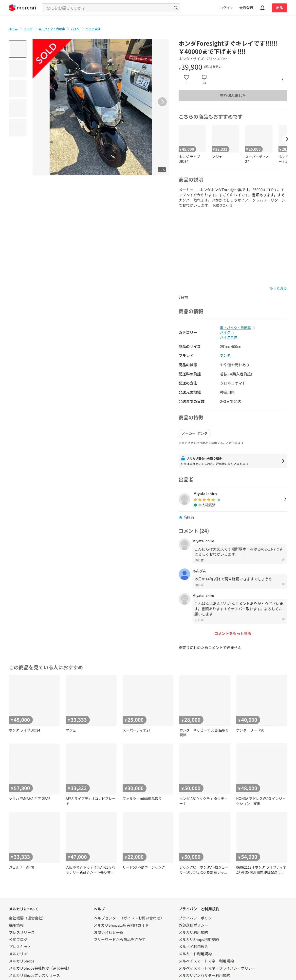The width and height of the screenshot is (296, 980).
Task: Click footer 外部送信ポリシー link
Action: tap(193, 925)
